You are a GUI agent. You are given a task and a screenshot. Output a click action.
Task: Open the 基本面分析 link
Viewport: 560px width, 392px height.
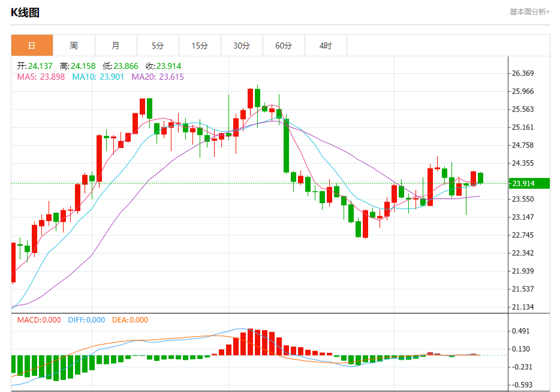[x=529, y=12]
